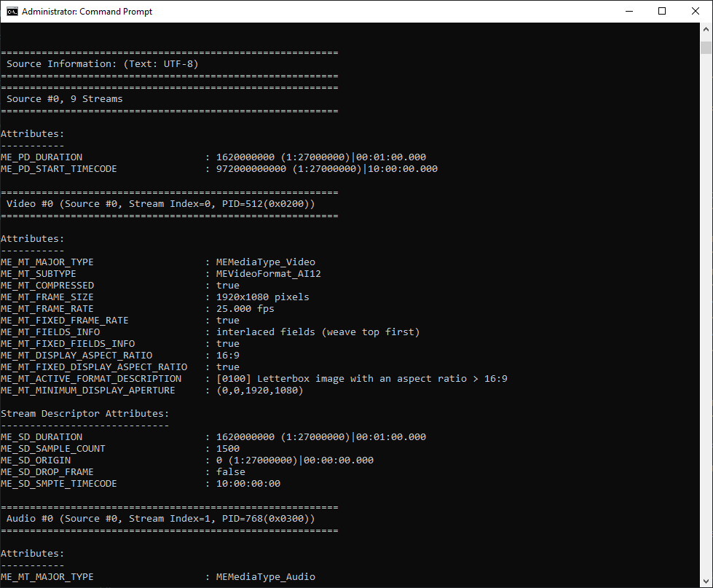Close the Administrator: Command Prompt window
Screen dimensions: 713x588
tap(696, 12)
